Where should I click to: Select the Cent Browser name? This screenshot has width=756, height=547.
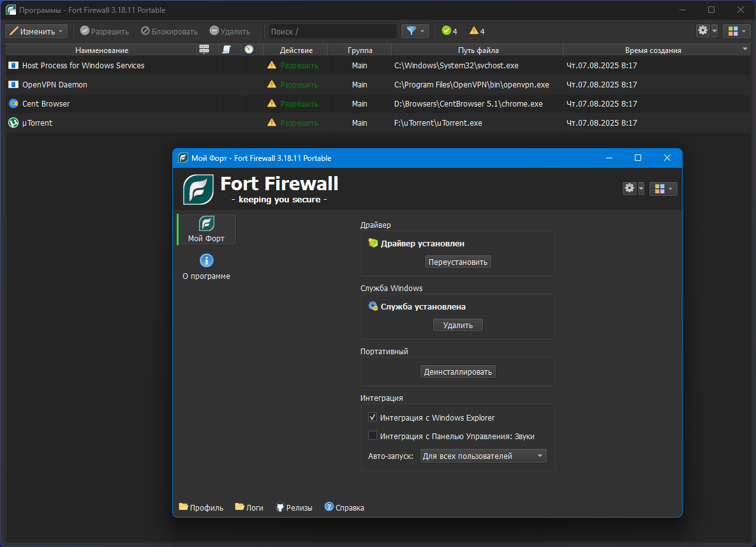pos(46,103)
